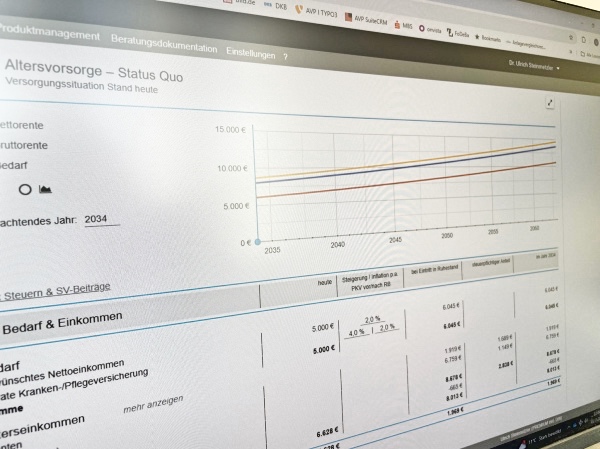600x449 pixels.
Task: Toggle Bruttorente series in chart legend
Action: coord(24,144)
